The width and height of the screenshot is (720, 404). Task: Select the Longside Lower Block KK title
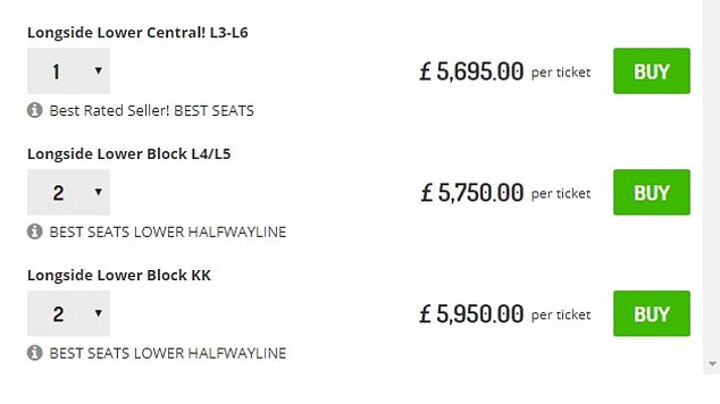pos(119,275)
